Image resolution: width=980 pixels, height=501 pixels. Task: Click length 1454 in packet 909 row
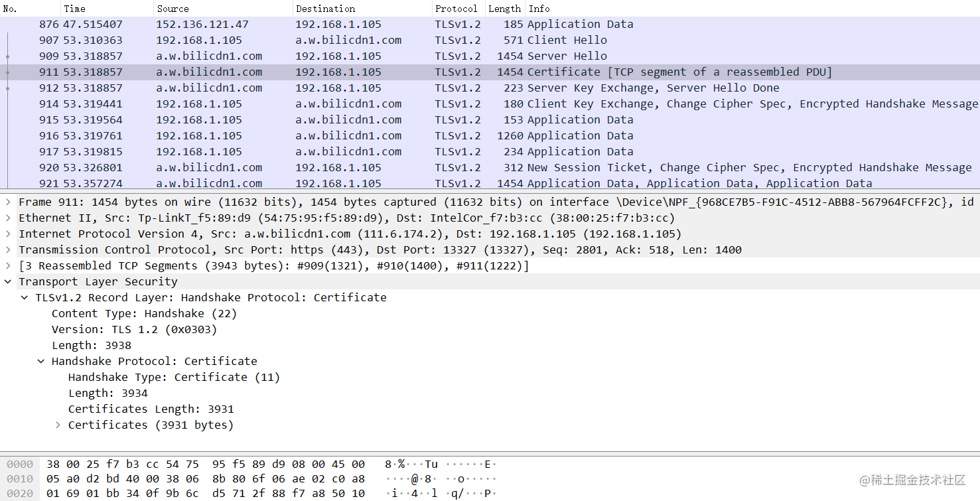click(x=509, y=56)
